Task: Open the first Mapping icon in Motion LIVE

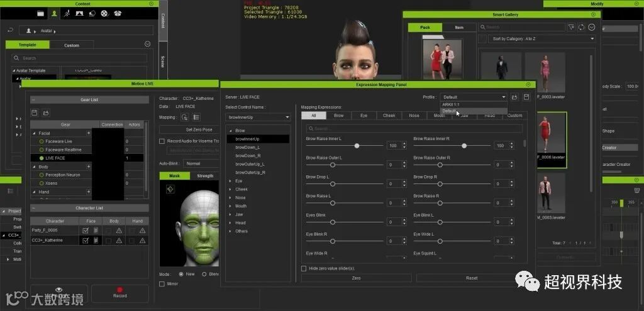Action: point(185,117)
